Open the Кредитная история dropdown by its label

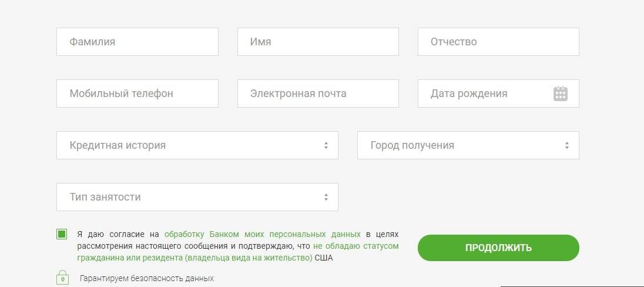(x=118, y=145)
